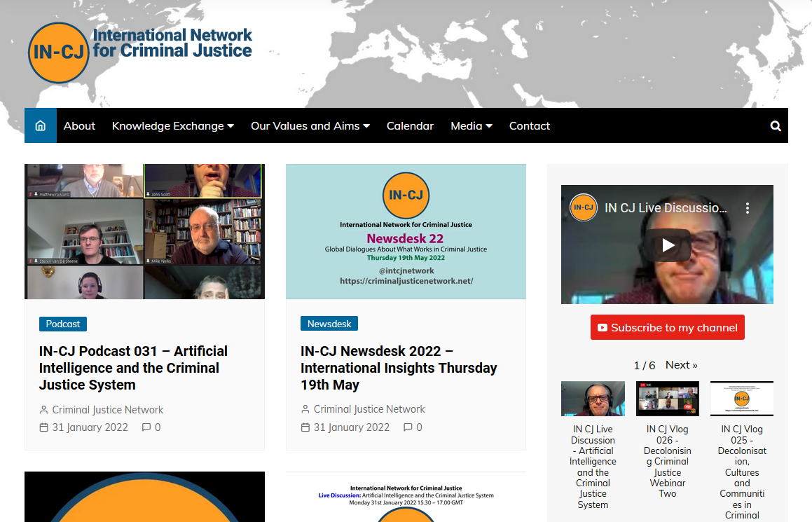Click comment count icon on Newsdesk 2022 post
The width and height of the screenshot is (812, 522).
tap(408, 427)
